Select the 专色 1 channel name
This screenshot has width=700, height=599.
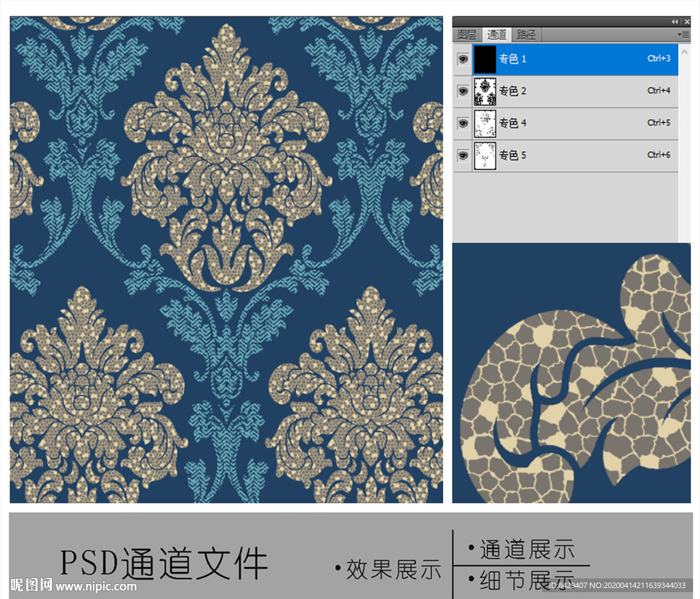tap(513, 59)
